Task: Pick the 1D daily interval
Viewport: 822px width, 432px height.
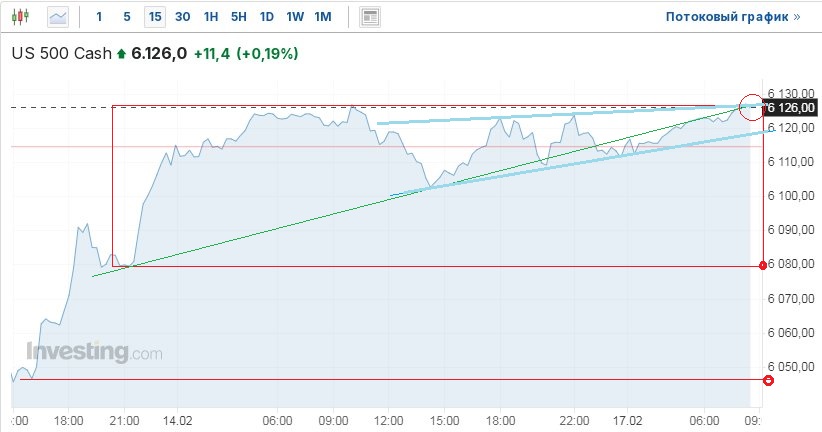Action: click(x=266, y=17)
